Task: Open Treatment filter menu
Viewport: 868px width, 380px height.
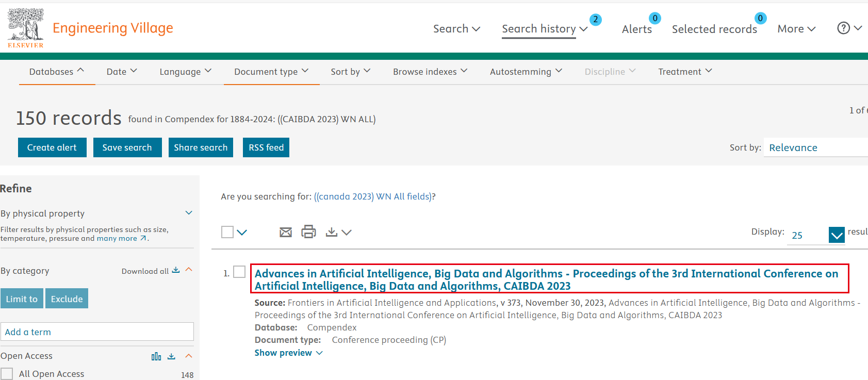Action: tap(685, 72)
